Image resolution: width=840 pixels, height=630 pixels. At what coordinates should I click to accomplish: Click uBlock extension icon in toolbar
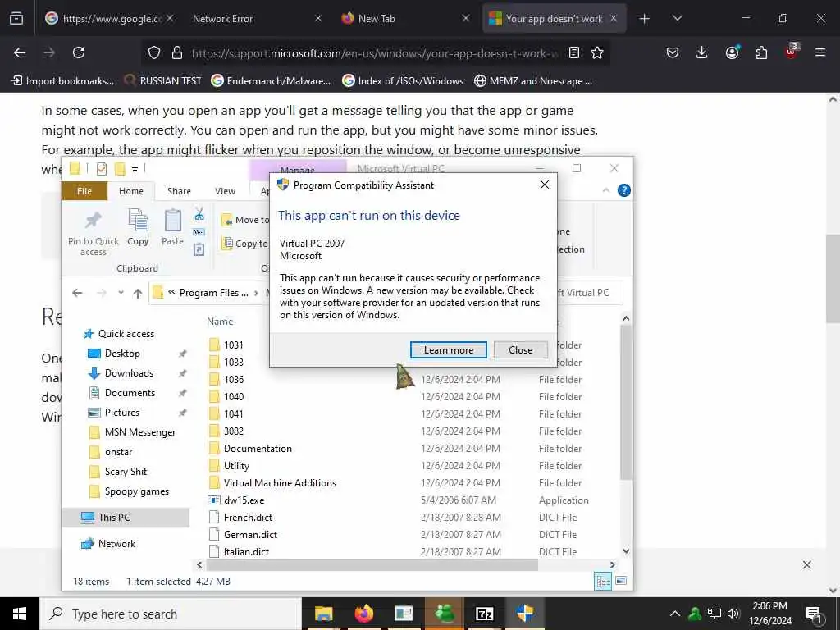792,52
